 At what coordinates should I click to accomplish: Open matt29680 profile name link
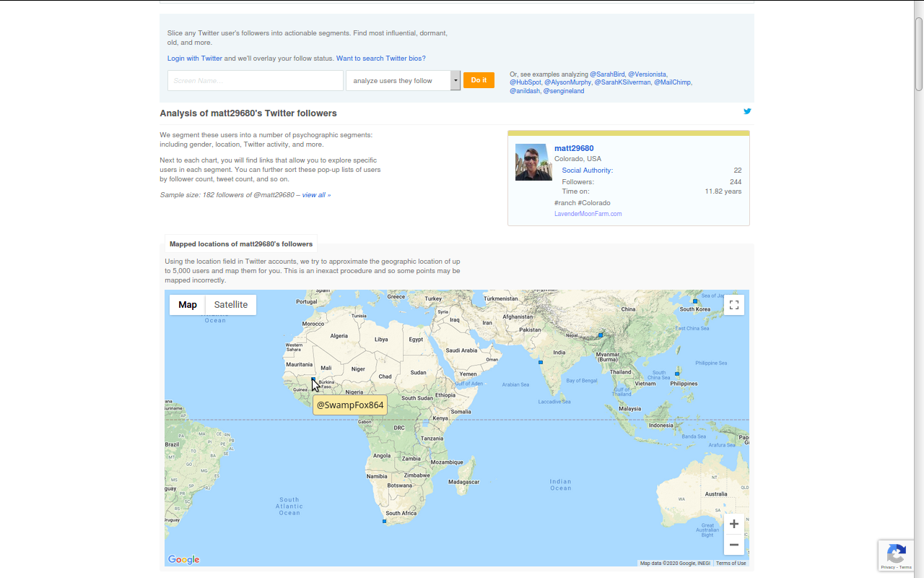[574, 148]
